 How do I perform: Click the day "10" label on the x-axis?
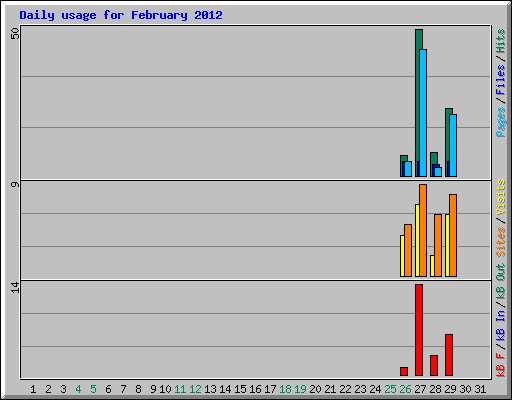(165, 389)
